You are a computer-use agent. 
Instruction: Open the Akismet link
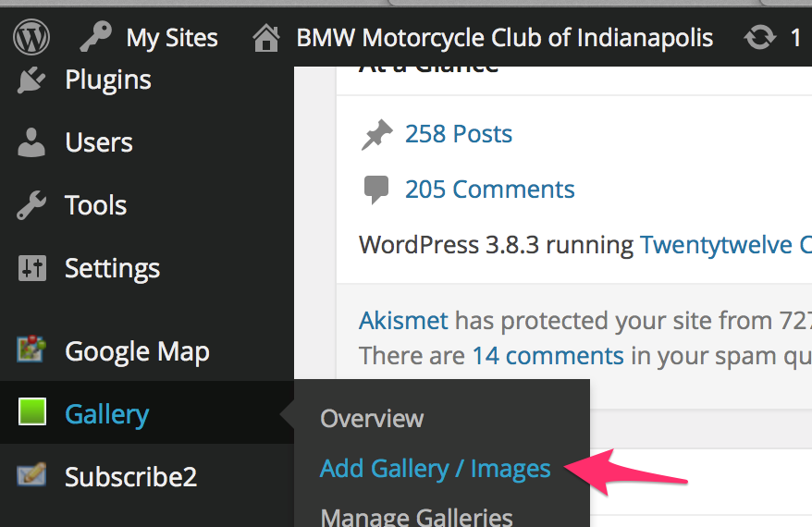click(403, 321)
